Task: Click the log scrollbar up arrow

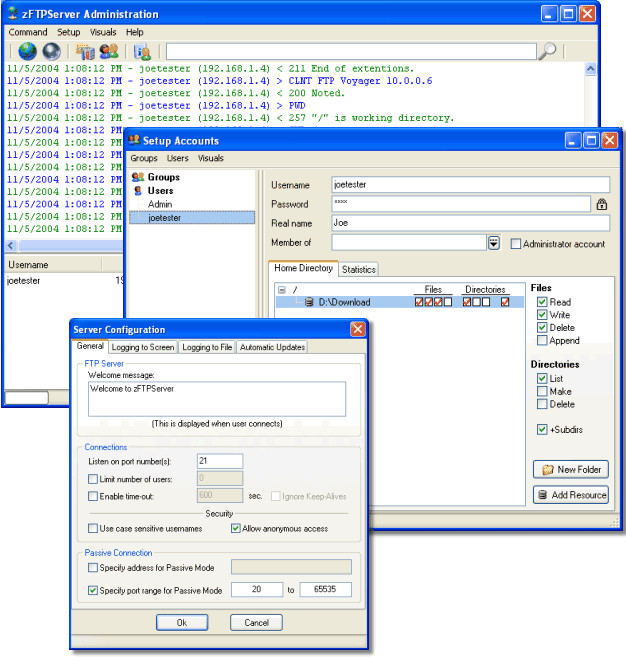Action: tap(590, 69)
